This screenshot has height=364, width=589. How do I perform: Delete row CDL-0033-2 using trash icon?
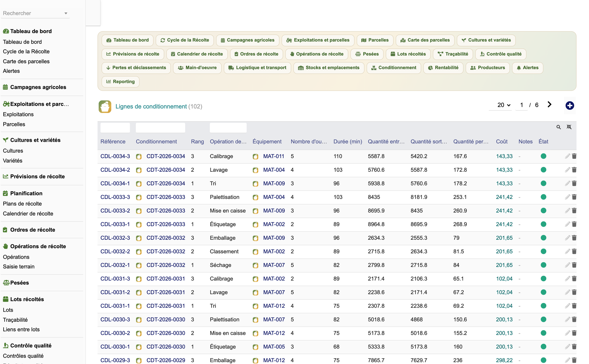(574, 211)
